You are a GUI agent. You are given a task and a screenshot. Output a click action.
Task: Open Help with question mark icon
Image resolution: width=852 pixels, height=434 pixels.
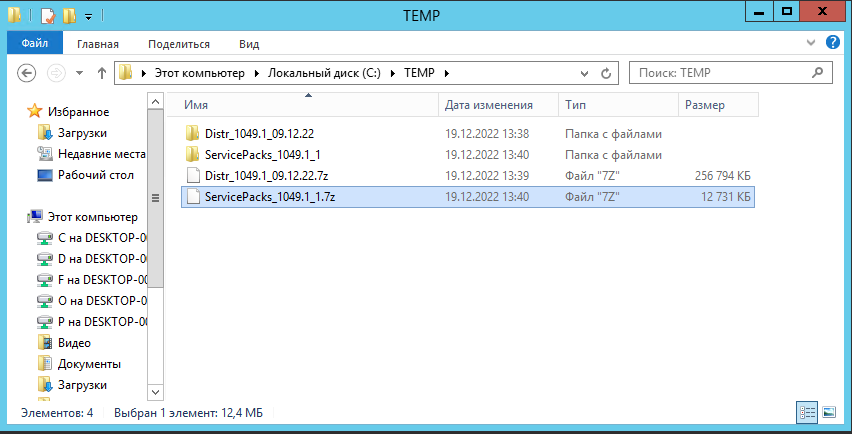tap(833, 42)
